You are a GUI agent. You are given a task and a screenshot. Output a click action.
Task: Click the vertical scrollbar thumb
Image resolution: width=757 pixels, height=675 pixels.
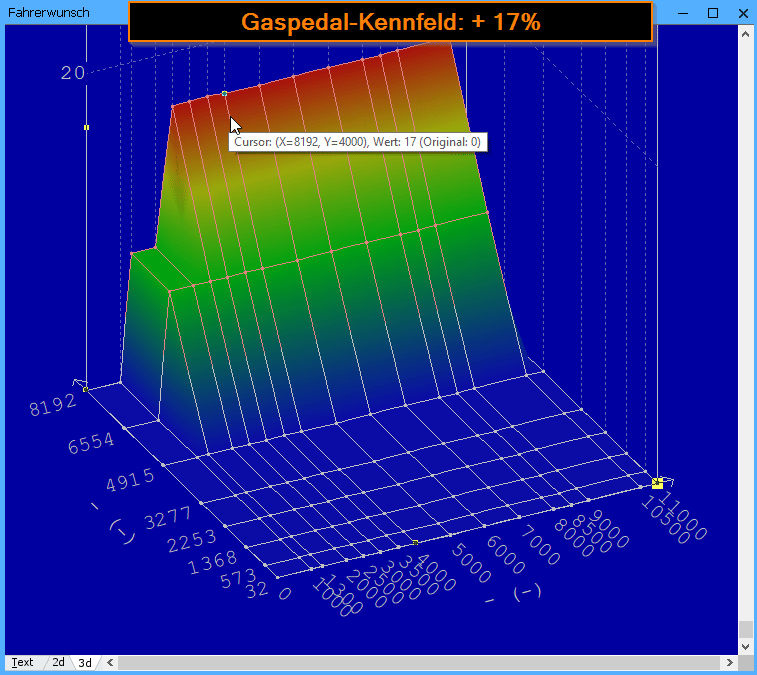pos(745,629)
